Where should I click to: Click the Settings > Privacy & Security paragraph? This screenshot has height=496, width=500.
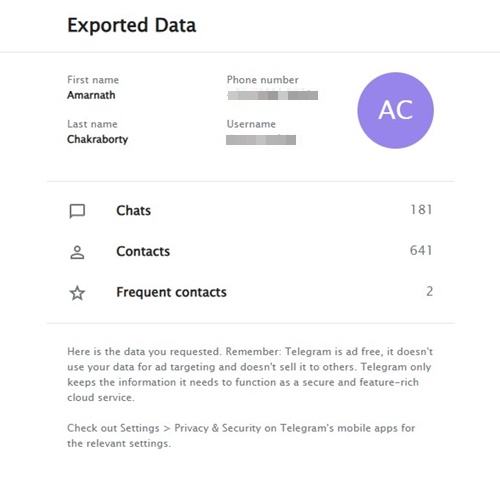tap(241, 436)
